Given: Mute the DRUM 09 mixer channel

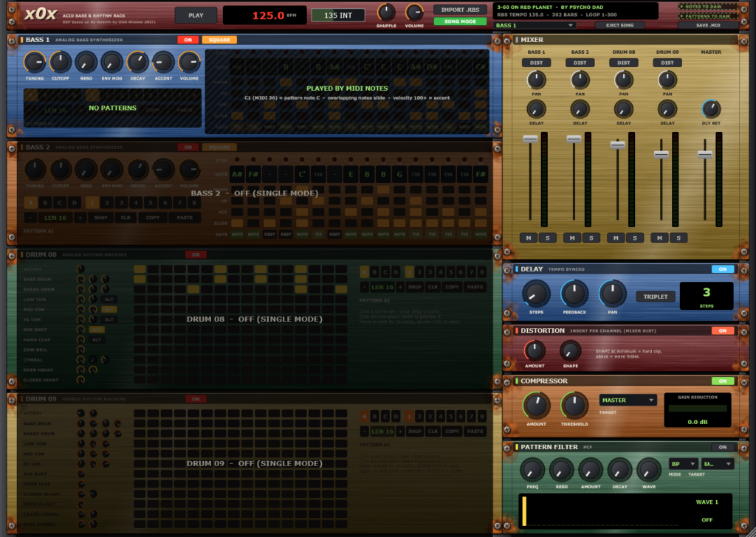Looking at the screenshot, I should pos(659,238).
